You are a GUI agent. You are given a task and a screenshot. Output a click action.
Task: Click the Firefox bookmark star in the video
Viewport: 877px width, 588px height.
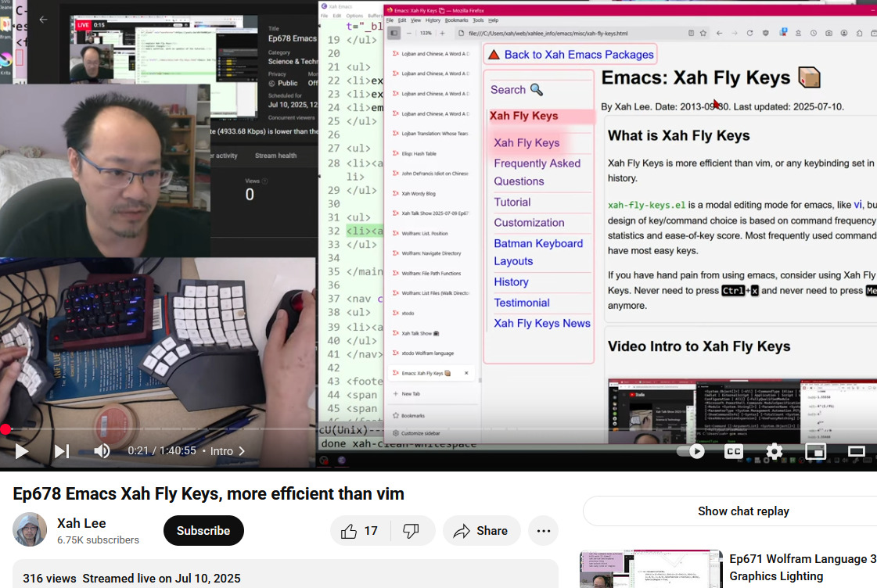pos(703,33)
